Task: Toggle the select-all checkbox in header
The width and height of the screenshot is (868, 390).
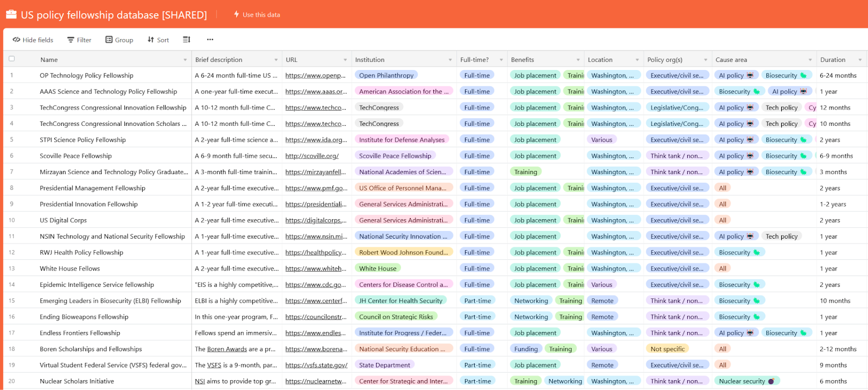Action: (11, 59)
